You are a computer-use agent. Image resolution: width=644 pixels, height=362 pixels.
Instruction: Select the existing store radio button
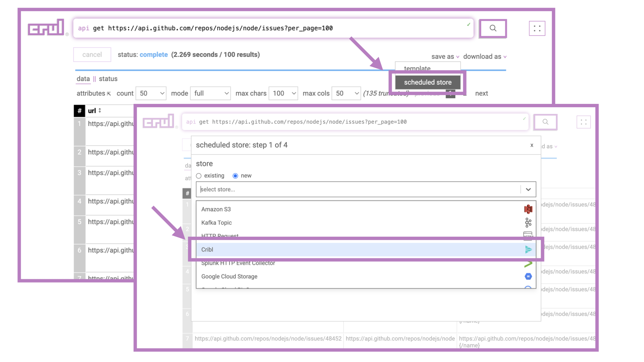click(199, 176)
